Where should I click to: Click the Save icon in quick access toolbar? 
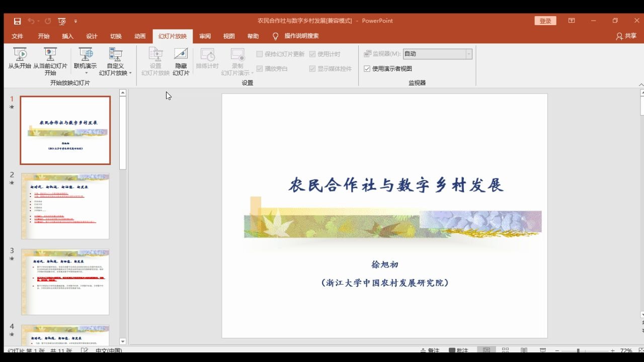[18, 21]
